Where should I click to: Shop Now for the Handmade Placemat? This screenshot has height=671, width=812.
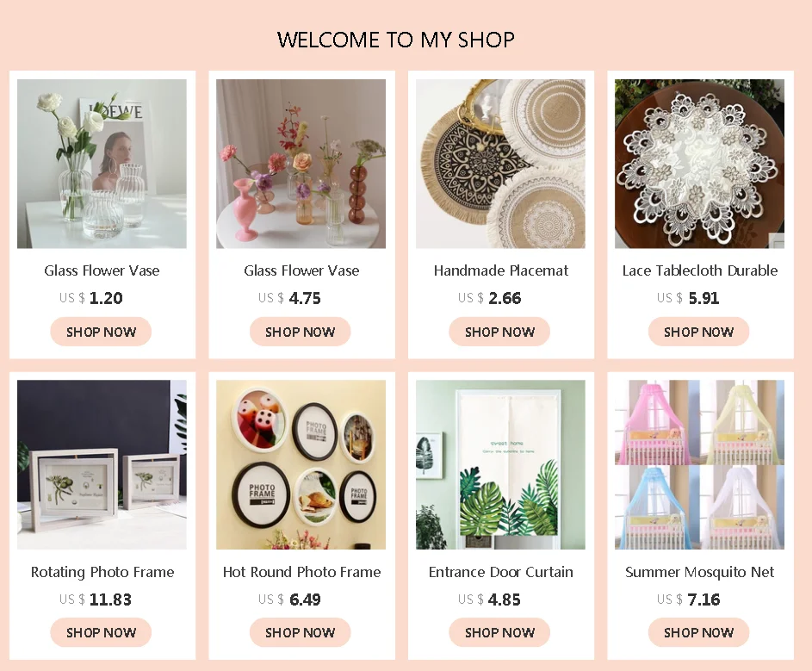pyautogui.click(x=499, y=332)
